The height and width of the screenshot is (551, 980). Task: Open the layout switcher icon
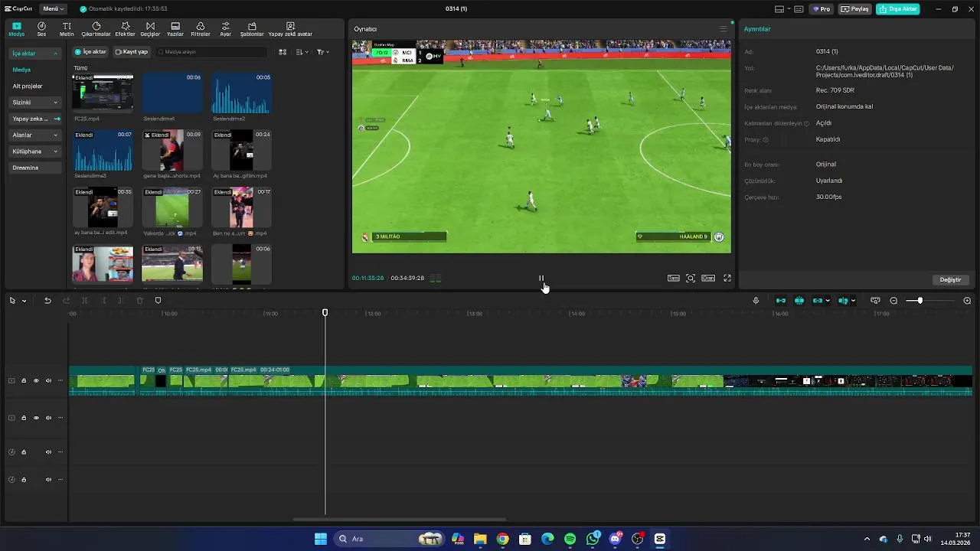pyautogui.click(x=782, y=9)
